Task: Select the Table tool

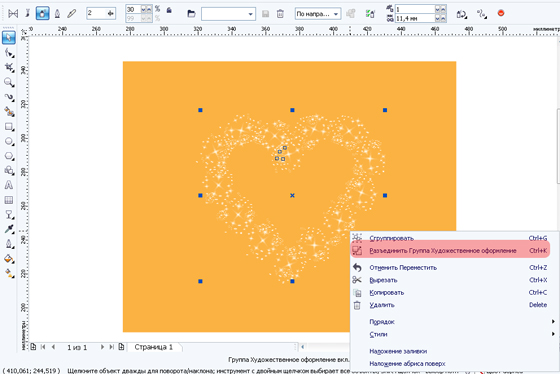Action: 9,200
